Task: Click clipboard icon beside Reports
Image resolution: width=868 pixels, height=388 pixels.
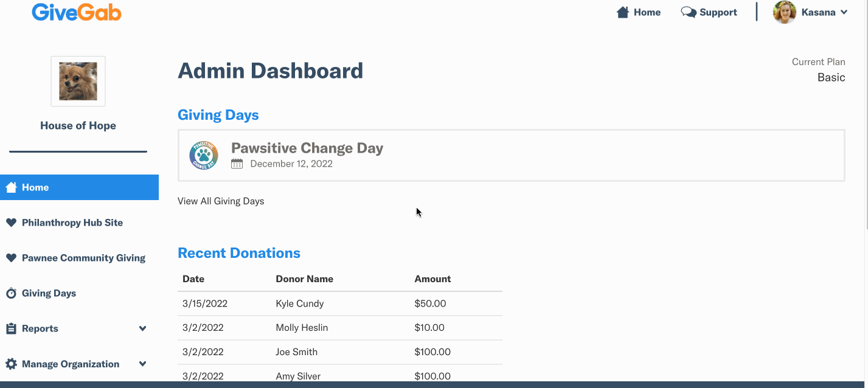Action: coord(11,328)
